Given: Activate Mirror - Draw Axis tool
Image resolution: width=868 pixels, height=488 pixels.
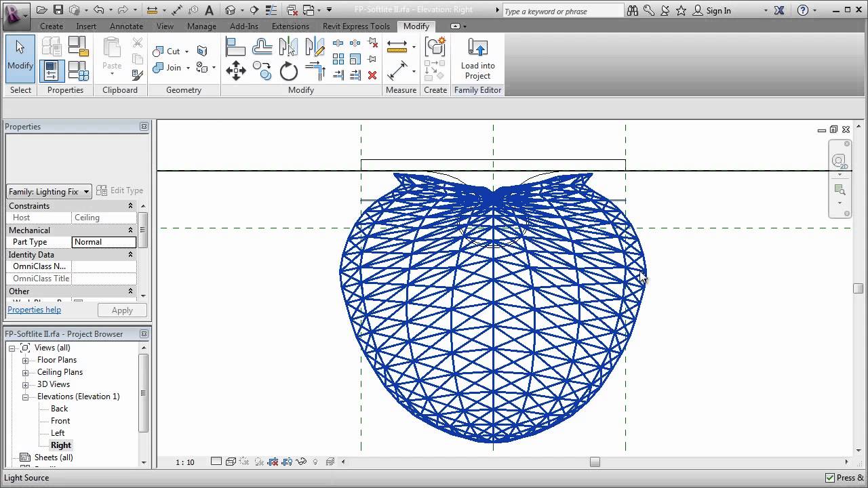Looking at the screenshot, I should (315, 47).
